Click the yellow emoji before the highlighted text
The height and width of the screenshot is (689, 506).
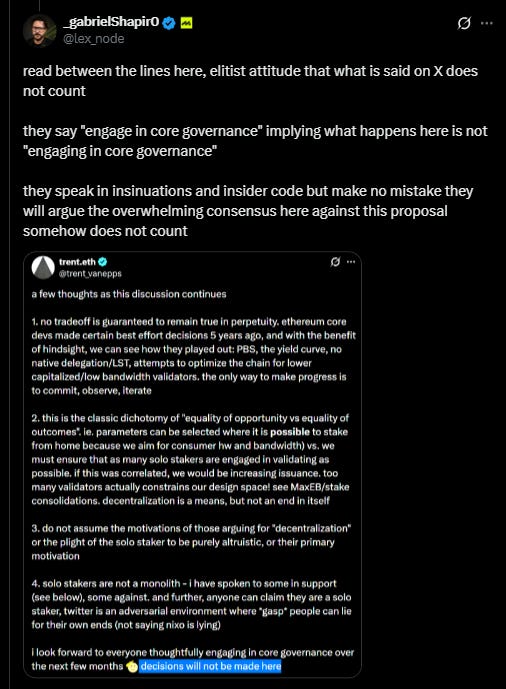tap(132, 667)
